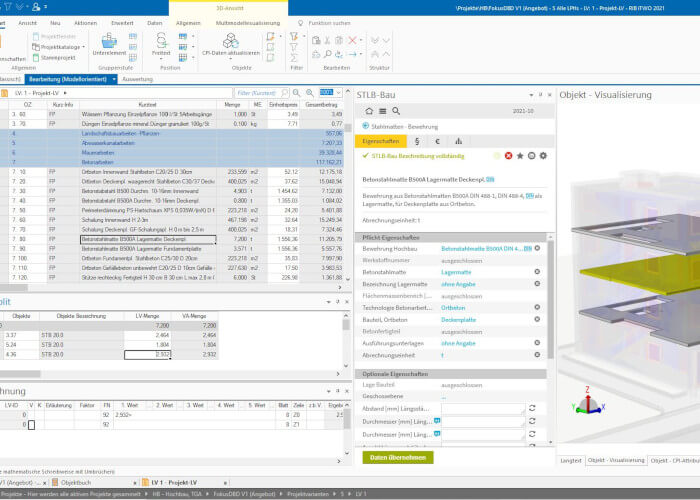Viewport: 700px width, 500px height.
Task: Open the Unterelement tool in the ribbon
Action: point(109,44)
